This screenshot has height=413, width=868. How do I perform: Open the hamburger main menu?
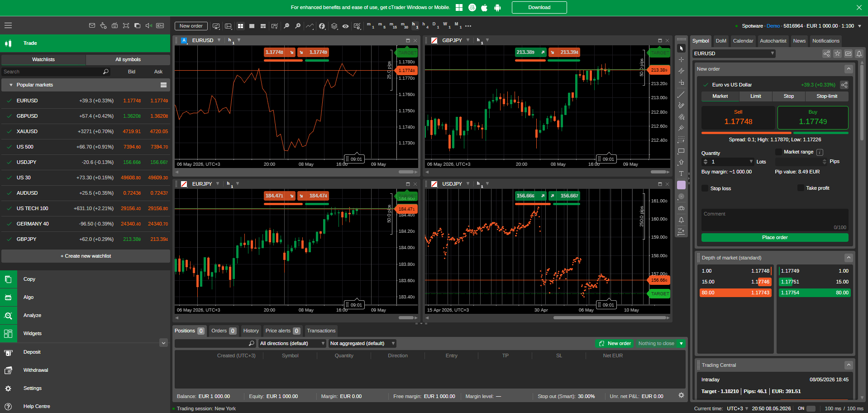click(x=8, y=25)
